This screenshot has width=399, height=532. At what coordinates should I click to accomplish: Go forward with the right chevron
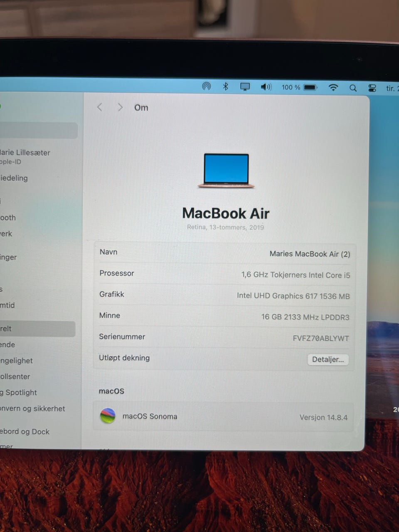pos(120,107)
